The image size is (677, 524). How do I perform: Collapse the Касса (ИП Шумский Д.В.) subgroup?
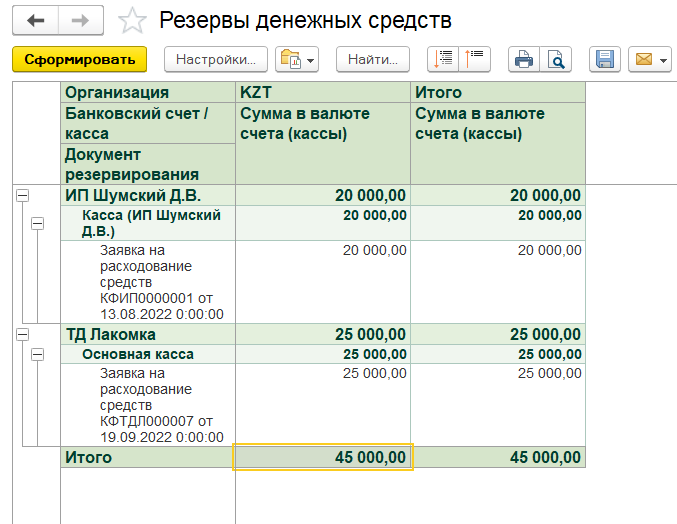38,224
